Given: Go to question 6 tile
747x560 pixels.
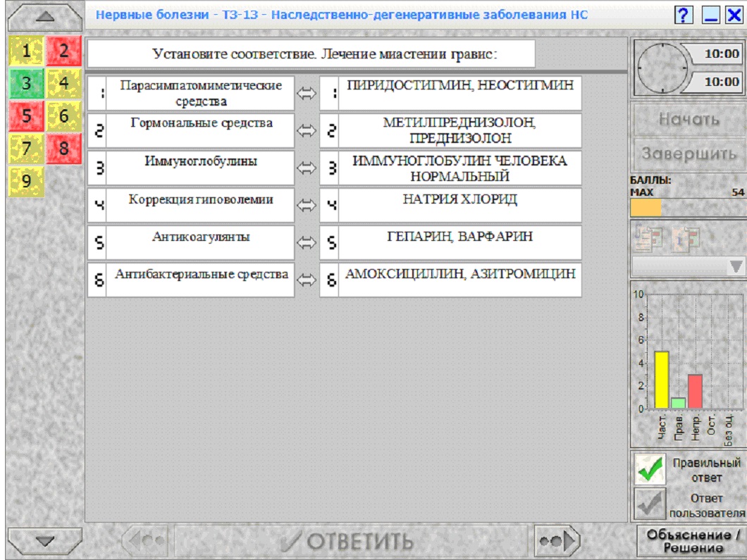Looking at the screenshot, I should (x=64, y=116).
